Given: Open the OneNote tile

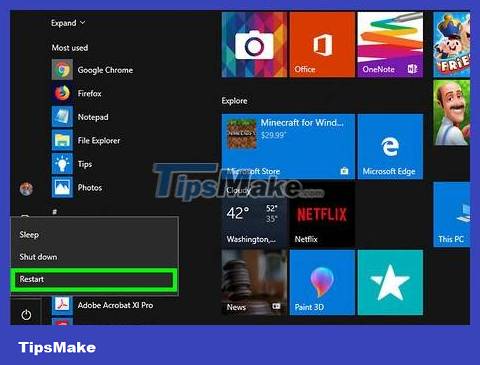Looking at the screenshot, I should tap(390, 45).
